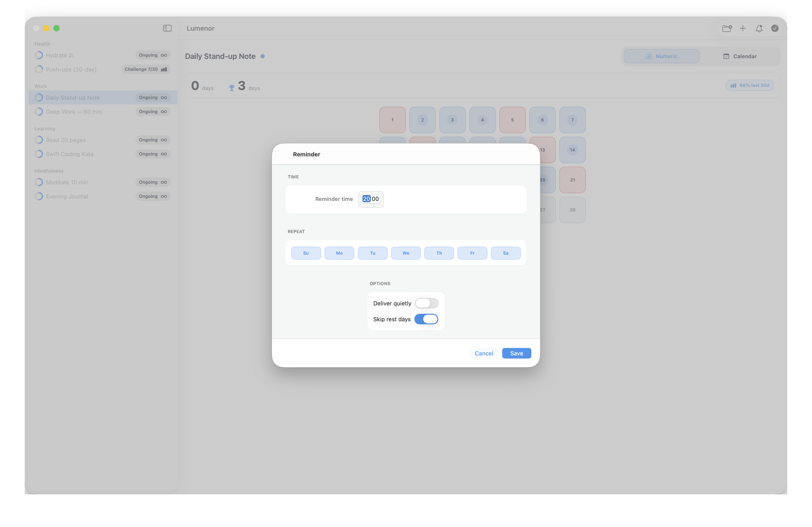Viewport: 812px width, 527px height.
Task: Toggle Thursday in the repeat days
Action: (x=439, y=253)
